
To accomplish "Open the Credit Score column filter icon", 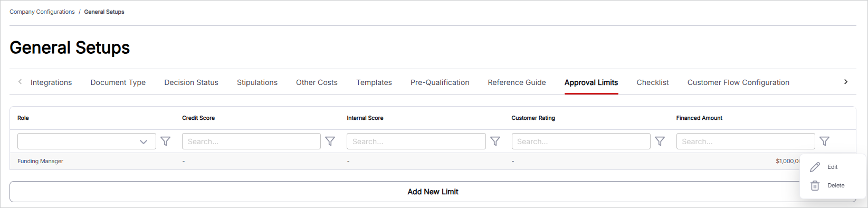I will pyautogui.click(x=330, y=141).
